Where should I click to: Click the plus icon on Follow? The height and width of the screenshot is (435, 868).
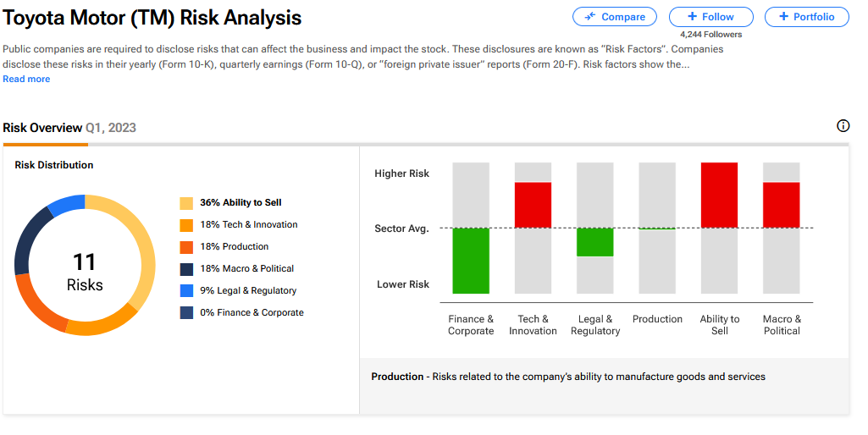[692, 17]
